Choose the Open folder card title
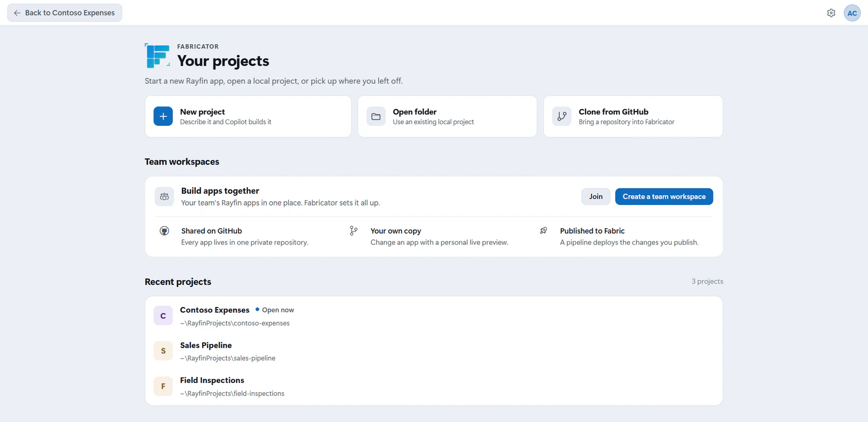Screen dimensions: 868x422 pyautogui.click(x=414, y=112)
